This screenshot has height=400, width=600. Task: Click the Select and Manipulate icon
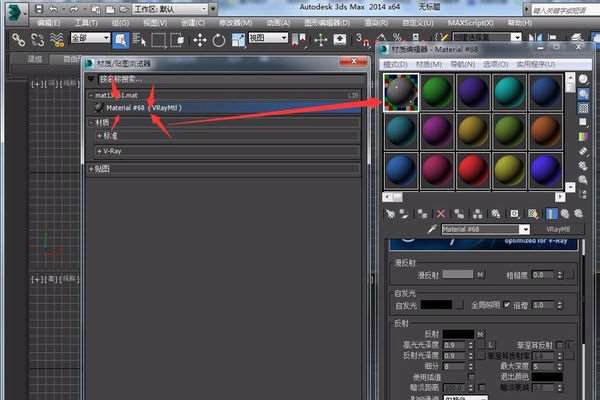(x=321, y=40)
